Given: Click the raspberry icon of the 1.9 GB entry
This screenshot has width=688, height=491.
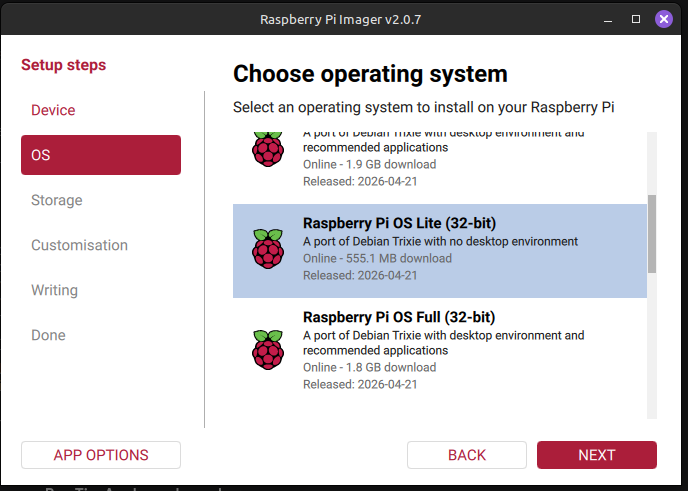Looking at the screenshot, I should [268, 149].
